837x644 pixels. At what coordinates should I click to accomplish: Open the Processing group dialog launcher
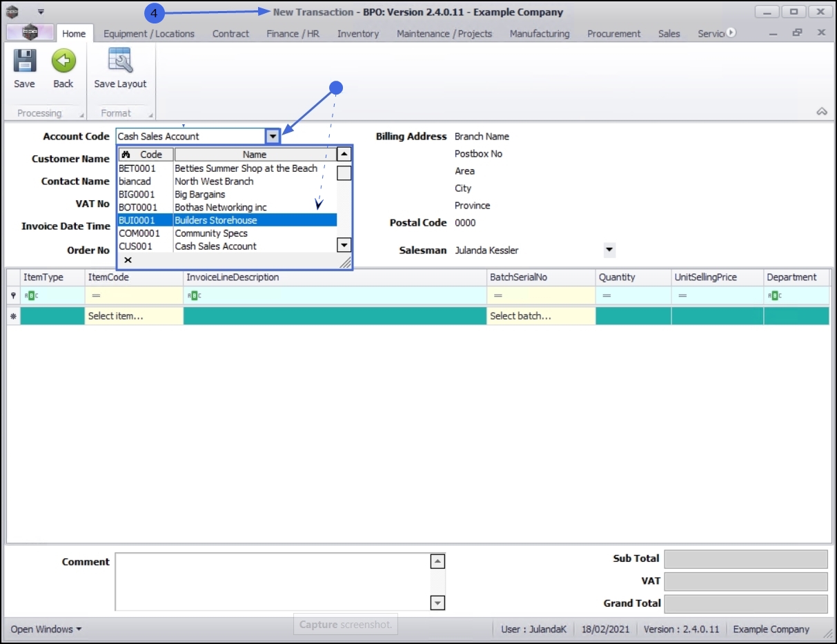[x=82, y=115]
